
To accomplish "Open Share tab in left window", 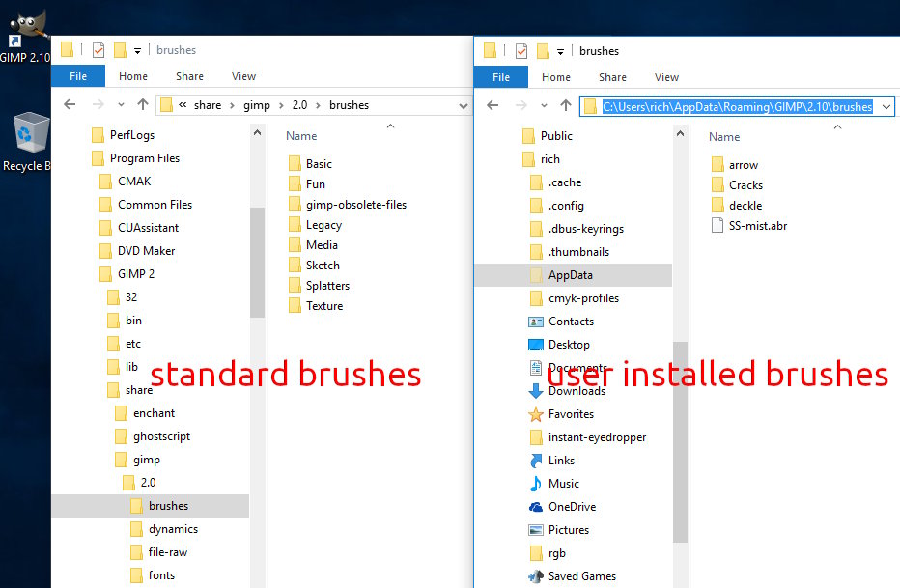I will (x=189, y=76).
